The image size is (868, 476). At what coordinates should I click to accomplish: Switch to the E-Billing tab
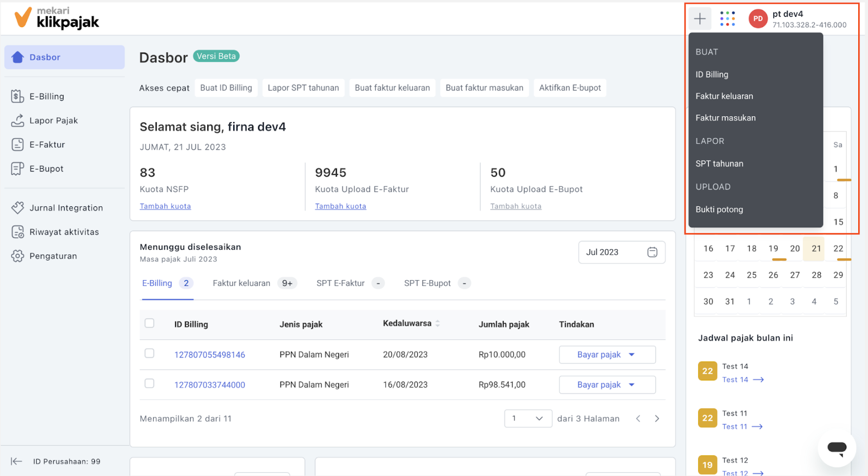click(x=167, y=283)
